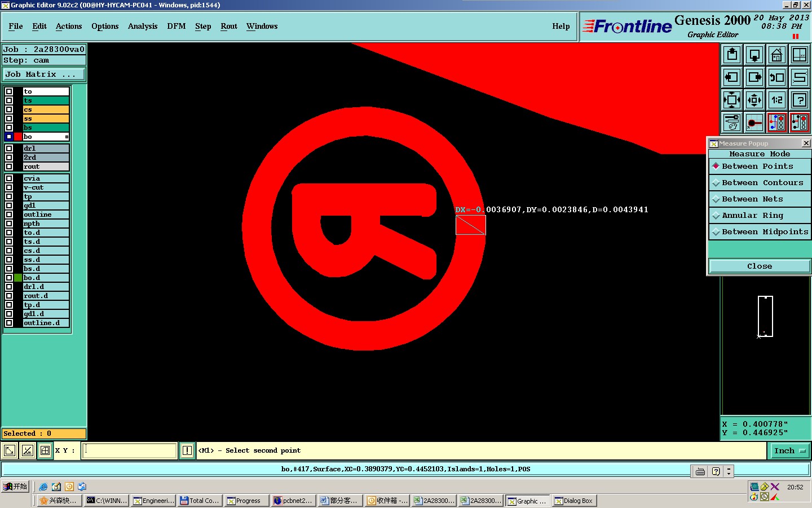Click the home view icon
This screenshot has height=508, width=812.
pyautogui.click(x=777, y=55)
